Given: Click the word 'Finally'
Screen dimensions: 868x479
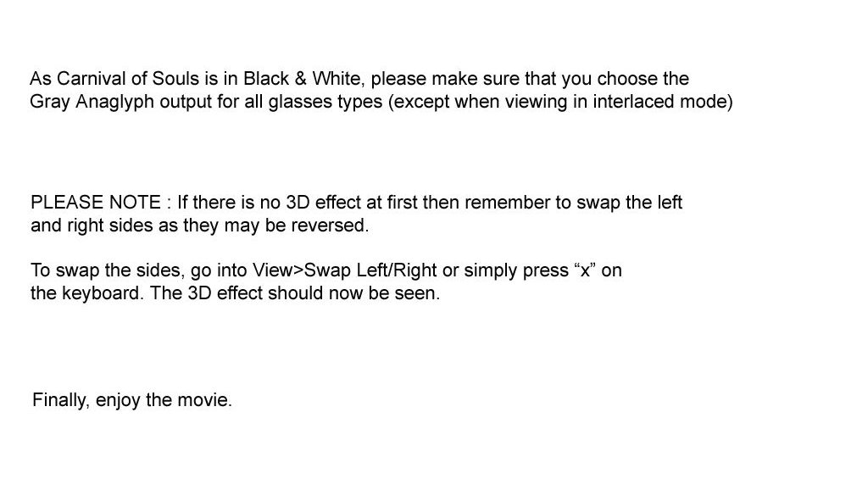Looking at the screenshot, I should click(x=60, y=400).
